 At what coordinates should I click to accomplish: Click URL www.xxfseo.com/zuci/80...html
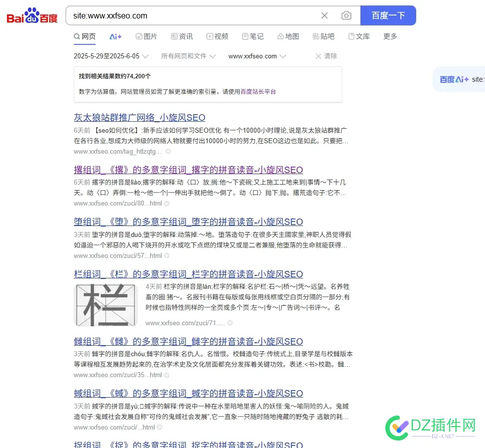coord(118,204)
